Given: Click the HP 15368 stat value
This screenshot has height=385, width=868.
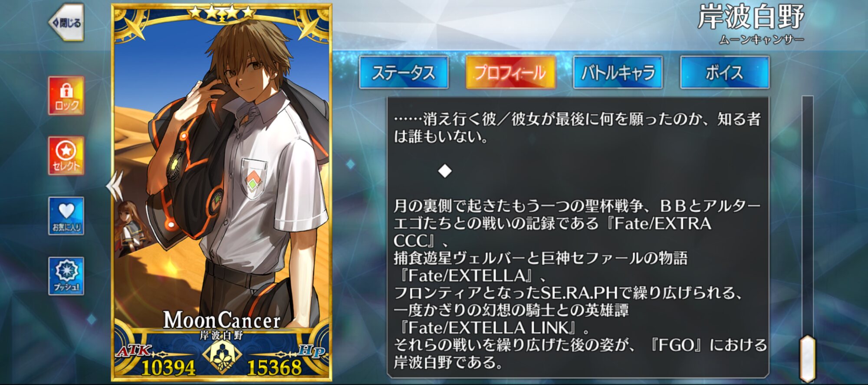Looking at the screenshot, I should click(274, 368).
